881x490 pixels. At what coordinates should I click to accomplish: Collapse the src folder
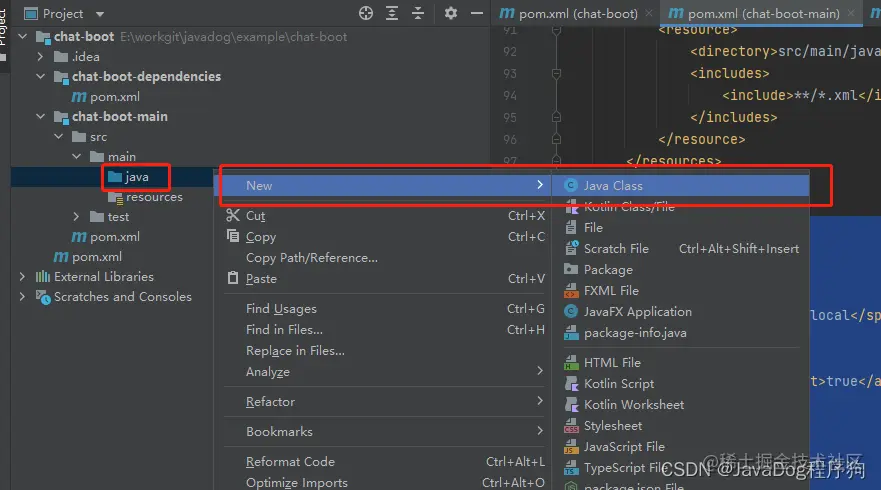tap(58, 137)
